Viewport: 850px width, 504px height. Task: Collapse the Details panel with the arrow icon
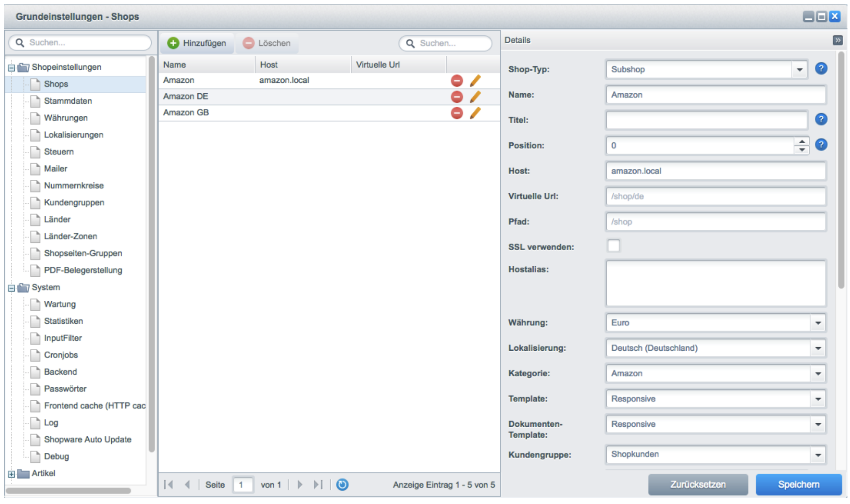click(837, 40)
